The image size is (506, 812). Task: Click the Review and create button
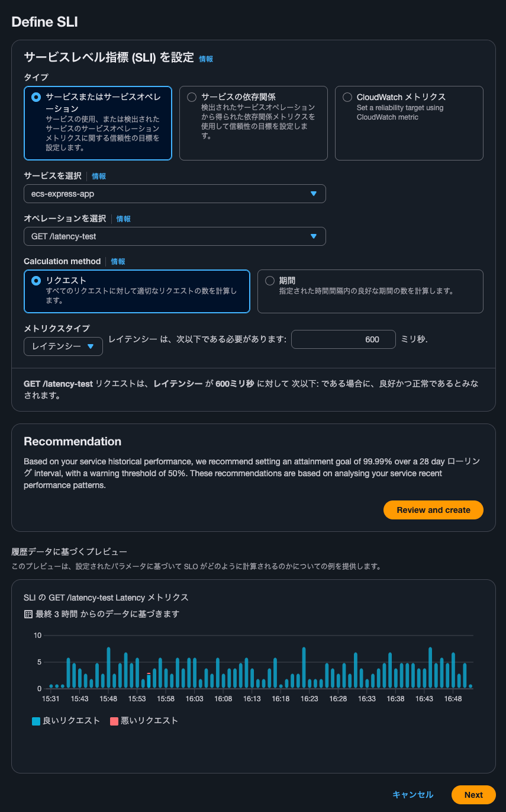(x=433, y=510)
